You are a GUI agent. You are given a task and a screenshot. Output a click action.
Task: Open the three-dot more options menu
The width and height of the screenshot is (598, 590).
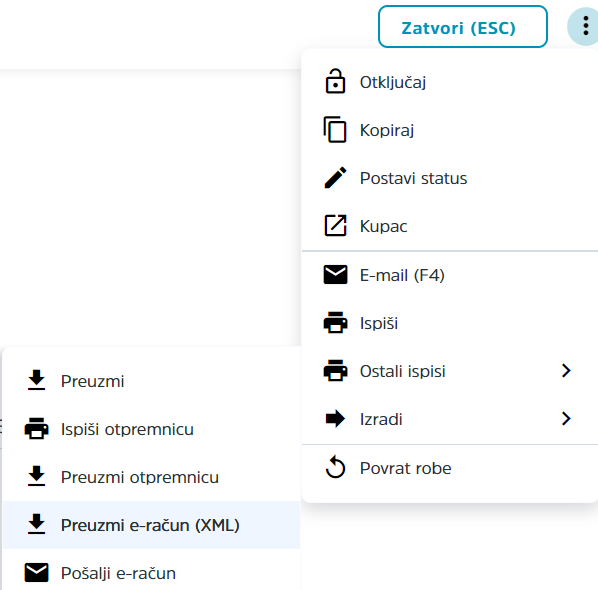coord(585,27)
